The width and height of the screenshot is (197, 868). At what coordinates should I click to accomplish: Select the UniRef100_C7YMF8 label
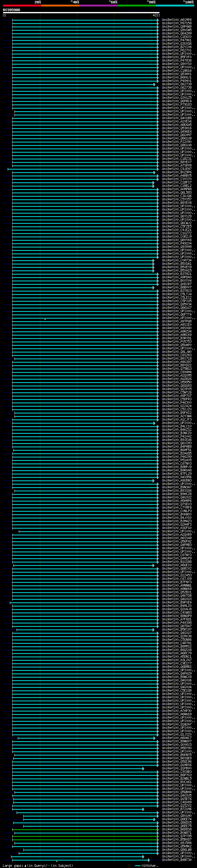point(177,507)
